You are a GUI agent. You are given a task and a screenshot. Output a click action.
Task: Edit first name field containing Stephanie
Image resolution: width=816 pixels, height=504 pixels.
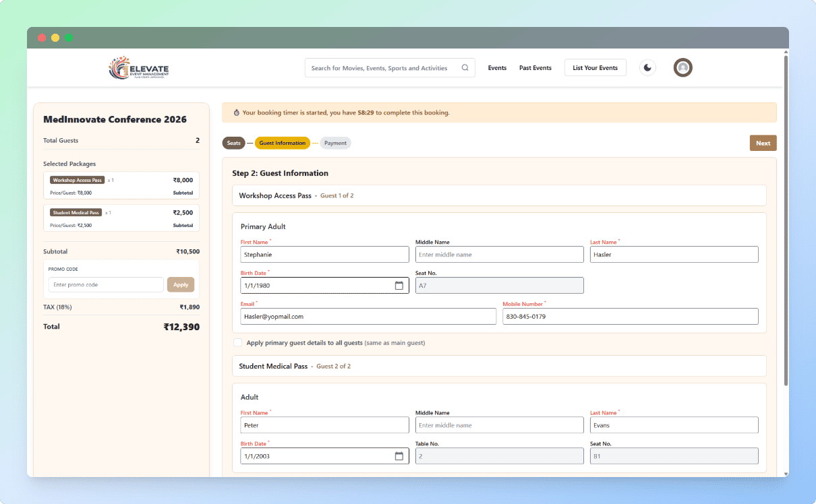tap(324, 254)
